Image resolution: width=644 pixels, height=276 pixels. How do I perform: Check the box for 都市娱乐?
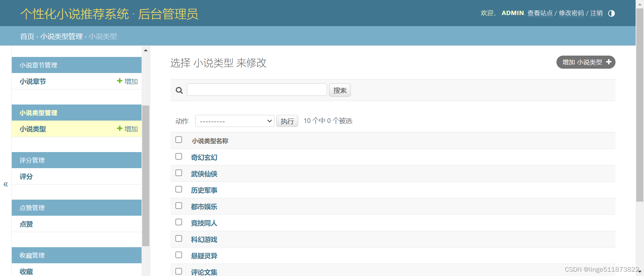[179, 206]
